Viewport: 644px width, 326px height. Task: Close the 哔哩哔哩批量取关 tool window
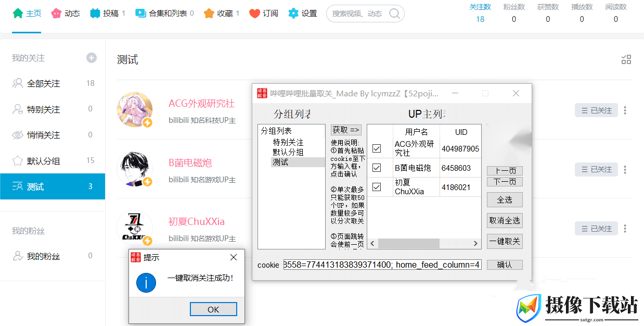click(516, 93)
